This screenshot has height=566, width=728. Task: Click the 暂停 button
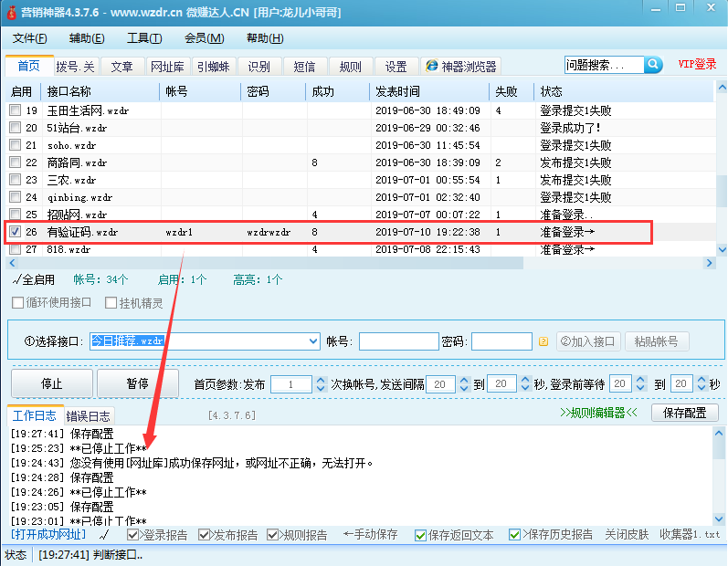pos(137,383)
